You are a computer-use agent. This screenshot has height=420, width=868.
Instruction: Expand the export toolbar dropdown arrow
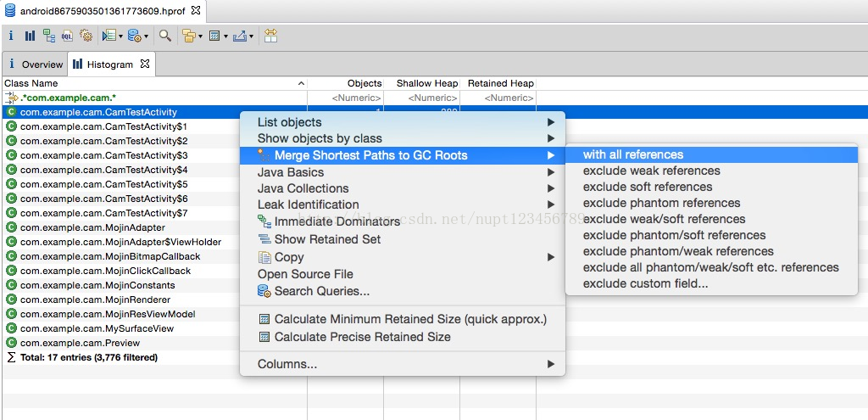[x=251, y=36]
